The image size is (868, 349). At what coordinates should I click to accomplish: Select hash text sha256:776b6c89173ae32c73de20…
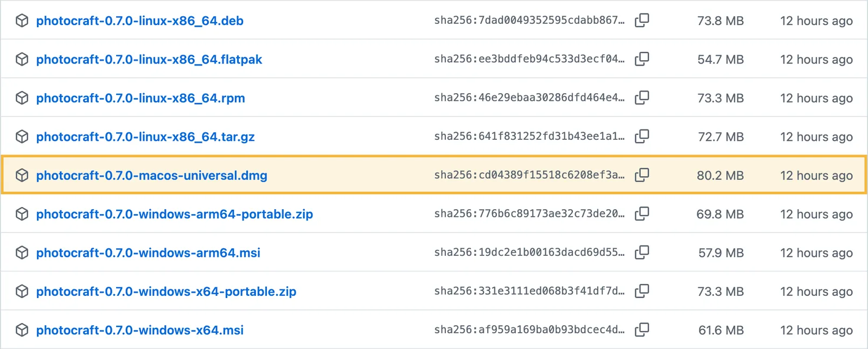tap(529, 214)
